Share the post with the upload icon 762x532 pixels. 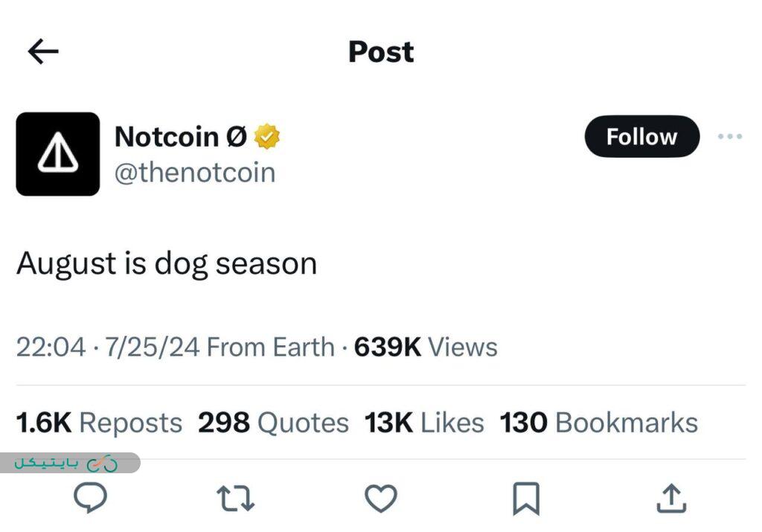click(670, 499)
